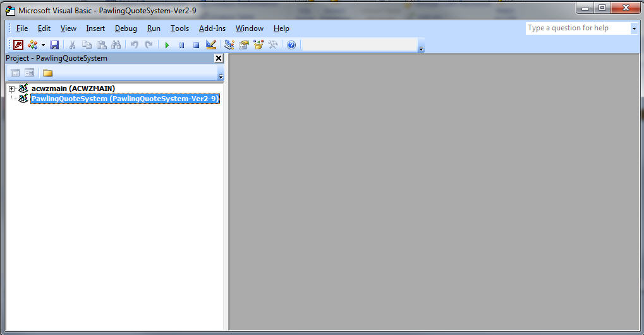
Task: Expand the acwzmain project node
Action: click(11, 88)
